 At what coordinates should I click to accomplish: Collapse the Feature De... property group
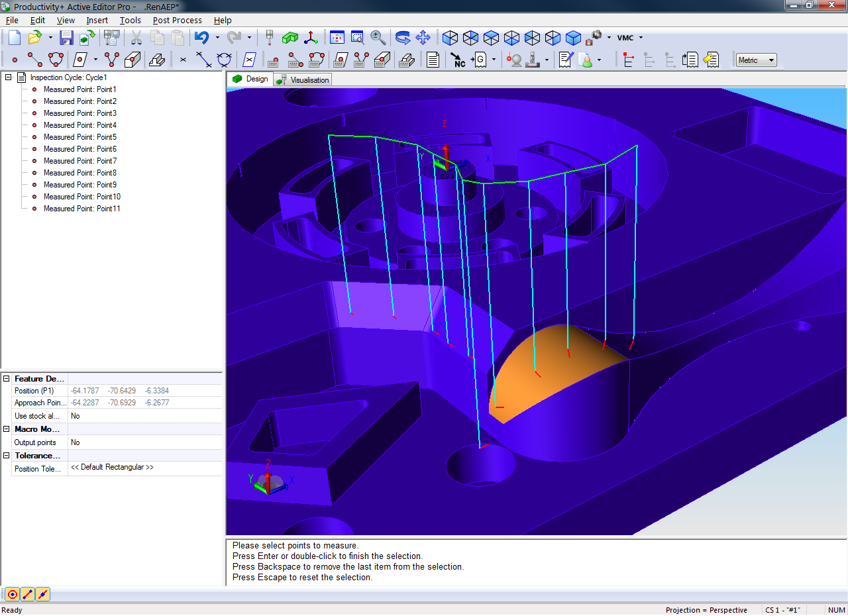pyautogui.click(x=7, y=379)
